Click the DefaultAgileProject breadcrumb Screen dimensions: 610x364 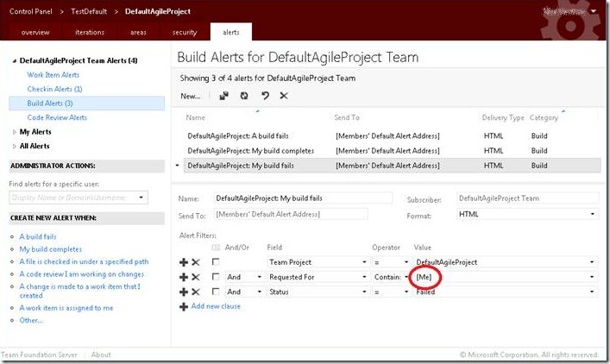pos(158,11)
